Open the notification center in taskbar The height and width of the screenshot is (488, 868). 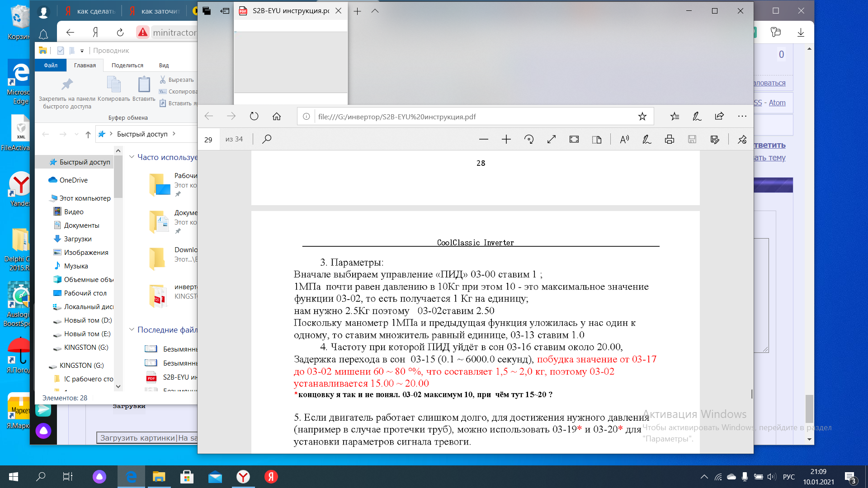[850, 477]
